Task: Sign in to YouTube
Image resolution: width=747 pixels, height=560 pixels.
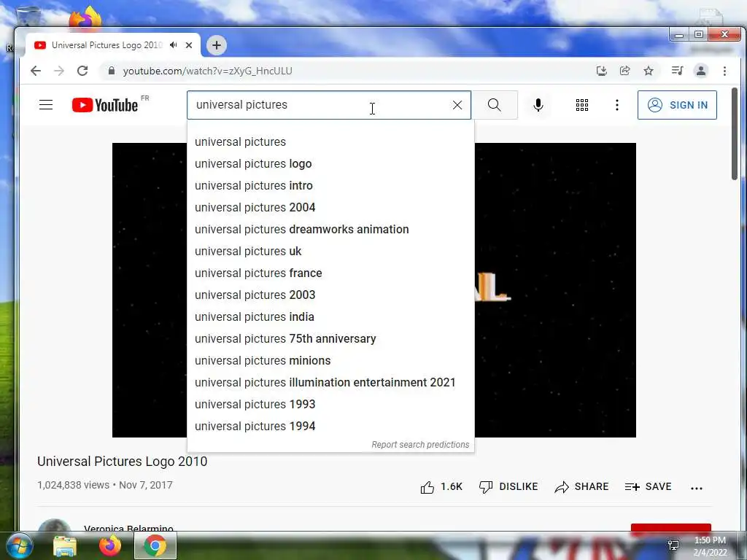Action: click(x=677, y=105)
